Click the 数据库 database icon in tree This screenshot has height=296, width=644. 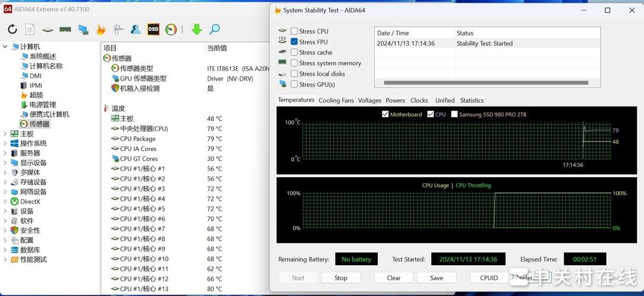click(14, 250)
